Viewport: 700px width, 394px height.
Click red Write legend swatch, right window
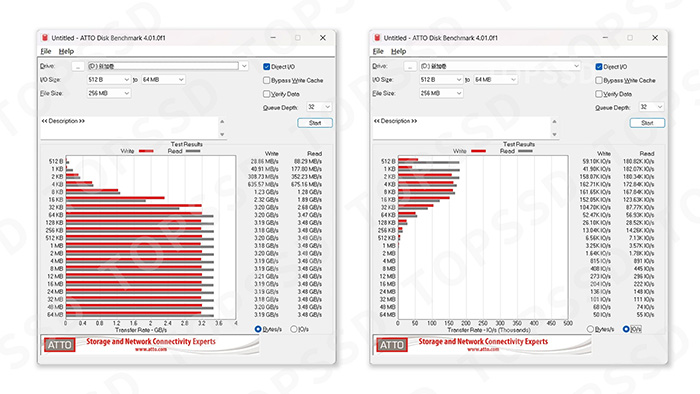(478, 151)
